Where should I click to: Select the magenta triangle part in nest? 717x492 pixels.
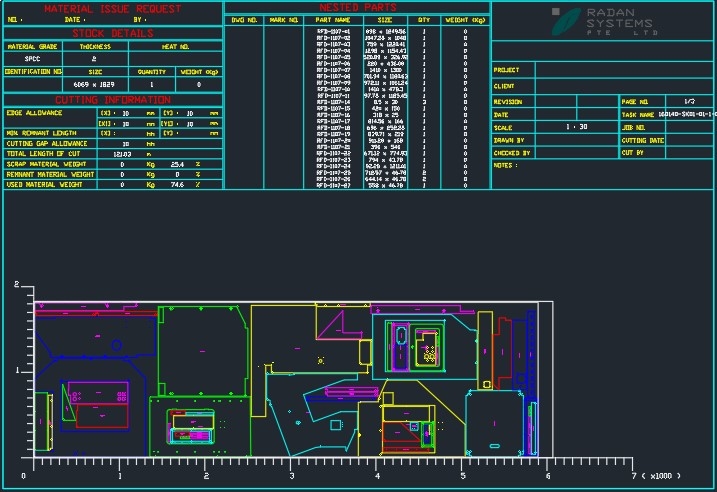pyautogui.click(x=341, y=325)
